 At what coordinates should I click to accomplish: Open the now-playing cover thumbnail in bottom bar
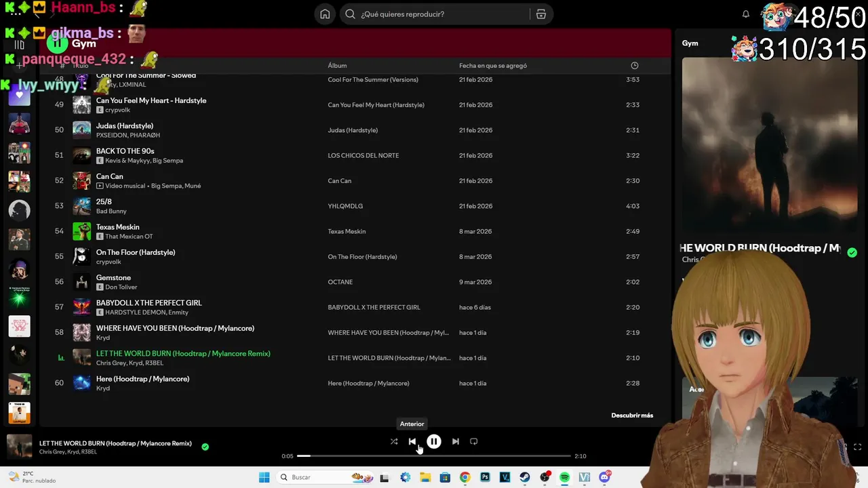point(20,447)
